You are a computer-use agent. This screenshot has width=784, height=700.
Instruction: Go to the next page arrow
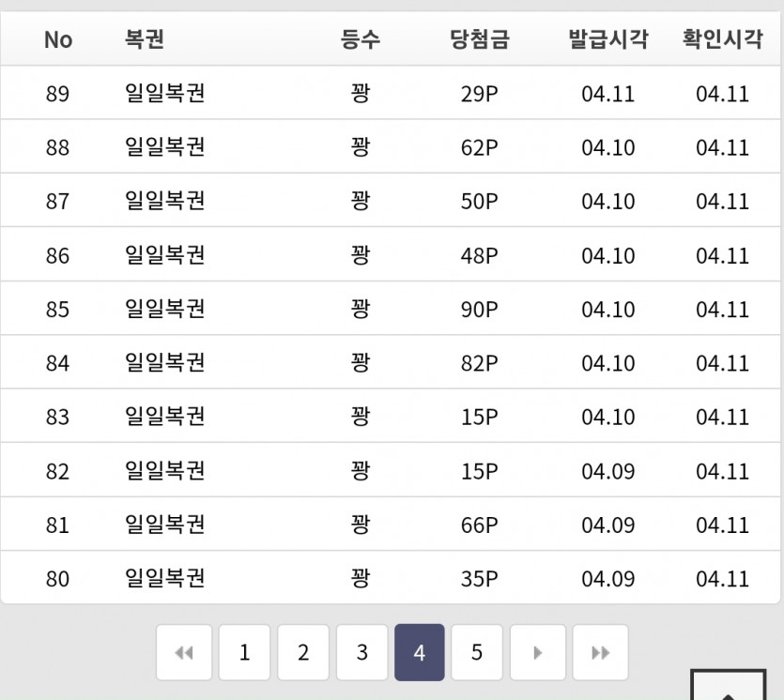(538, 652)
